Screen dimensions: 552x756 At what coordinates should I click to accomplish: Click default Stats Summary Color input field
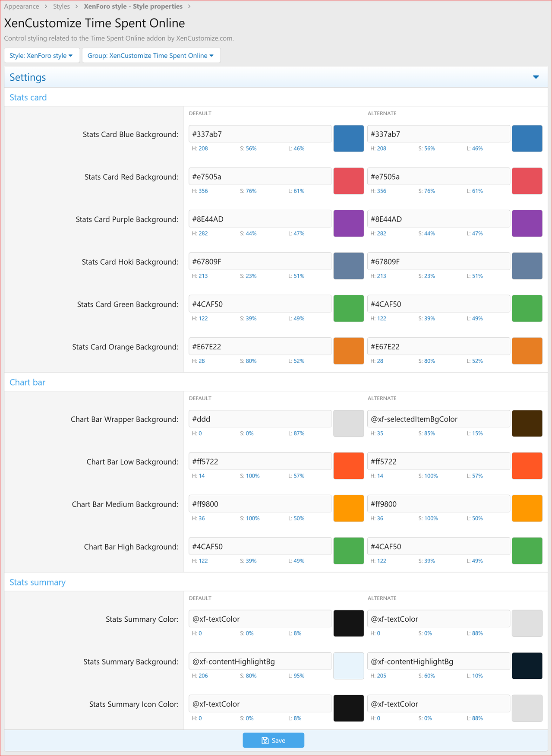[x=260, y=619]
